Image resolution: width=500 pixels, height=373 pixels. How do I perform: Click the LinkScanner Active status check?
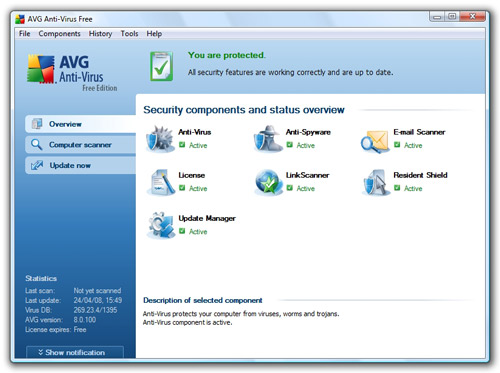click(290, 188)
